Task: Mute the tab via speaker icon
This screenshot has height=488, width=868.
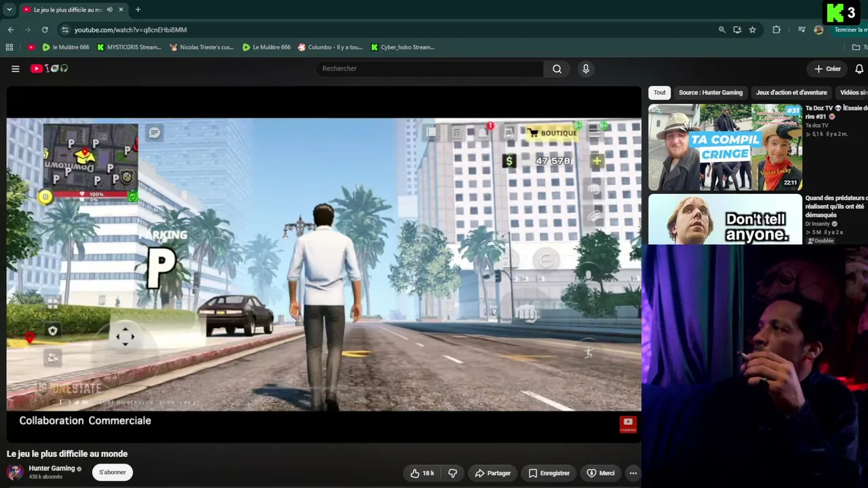Action: coord(110,10)
